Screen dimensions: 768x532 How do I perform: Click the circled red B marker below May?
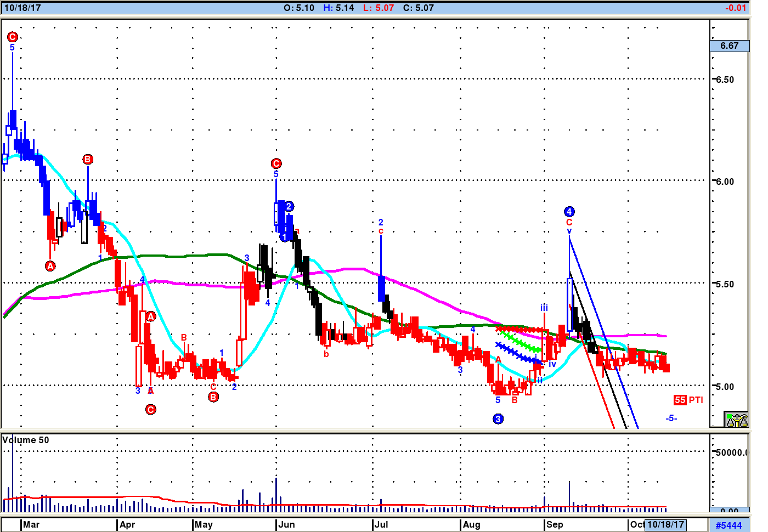pyautogui.click(x=213, y=397)
